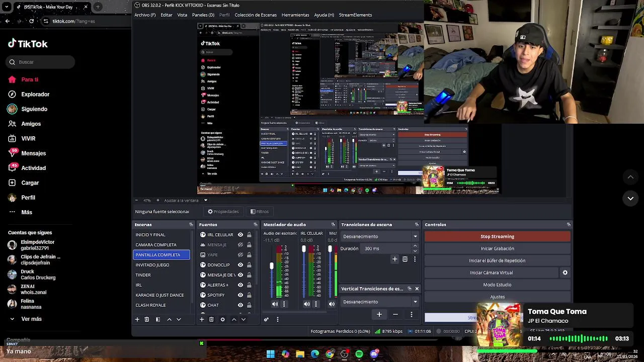Add a new source in Fuentes
The image size is (644, 362).
pos(202,319)
